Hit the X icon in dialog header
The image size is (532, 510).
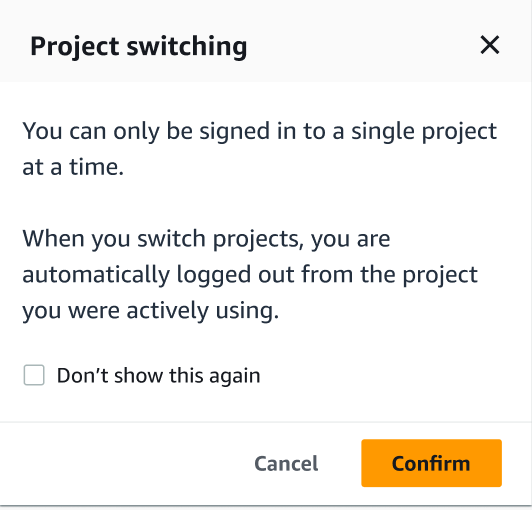pos(490,45)
